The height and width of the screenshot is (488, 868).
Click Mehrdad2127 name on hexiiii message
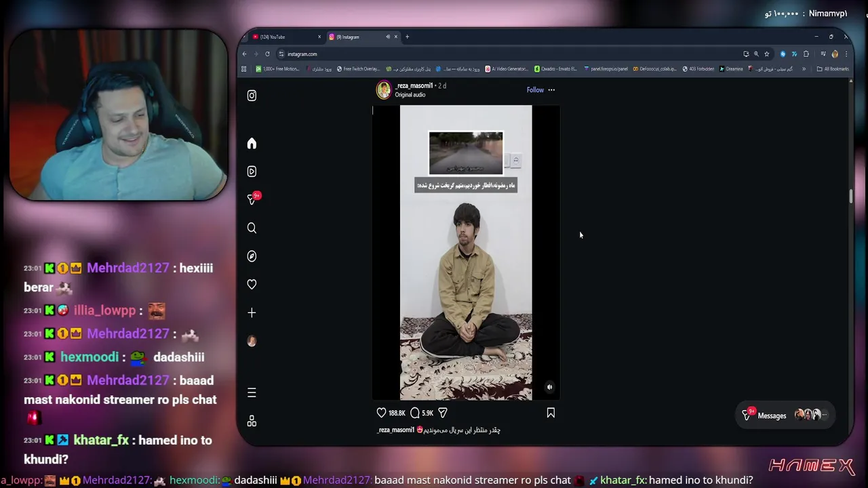128,268
